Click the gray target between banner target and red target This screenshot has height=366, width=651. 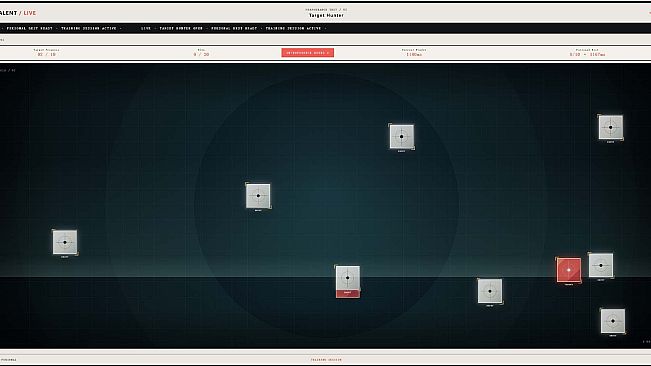coord(490,291)
